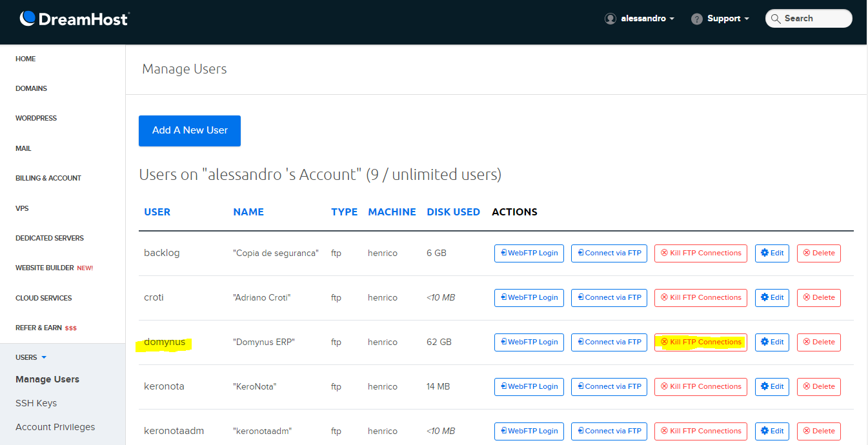Click the alessandro user avatar icon

tap(610, 19)
